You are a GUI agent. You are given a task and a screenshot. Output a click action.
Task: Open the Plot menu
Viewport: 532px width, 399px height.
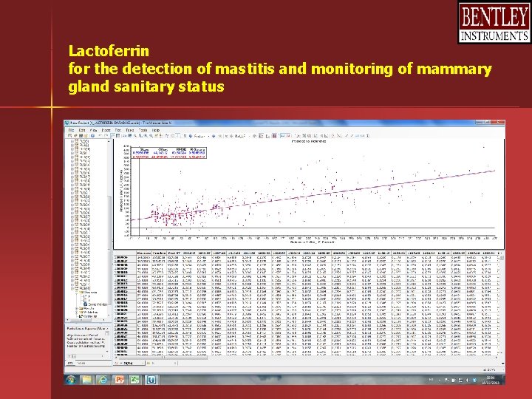click(118, 130)
